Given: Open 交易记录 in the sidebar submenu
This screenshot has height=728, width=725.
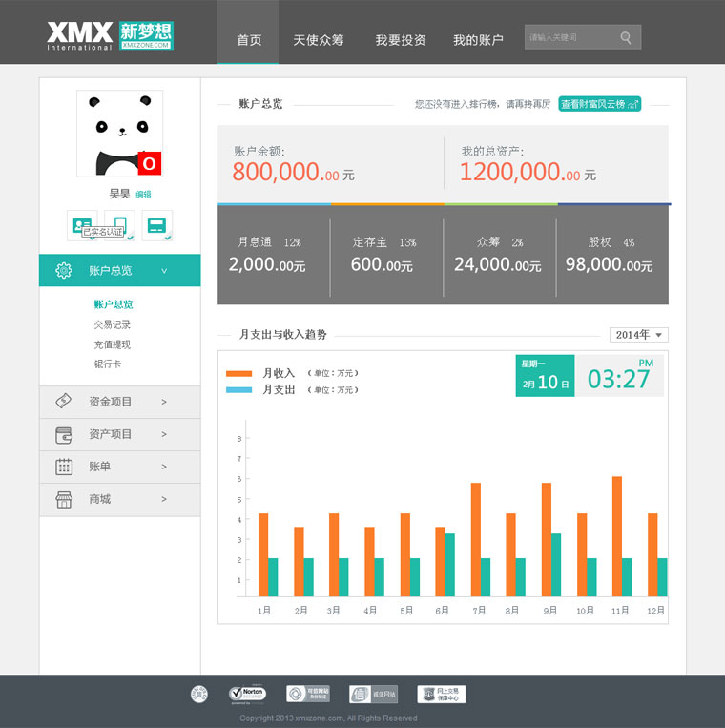Looking at the screenshot, I should pyautogui.click(x=113, y=324).
